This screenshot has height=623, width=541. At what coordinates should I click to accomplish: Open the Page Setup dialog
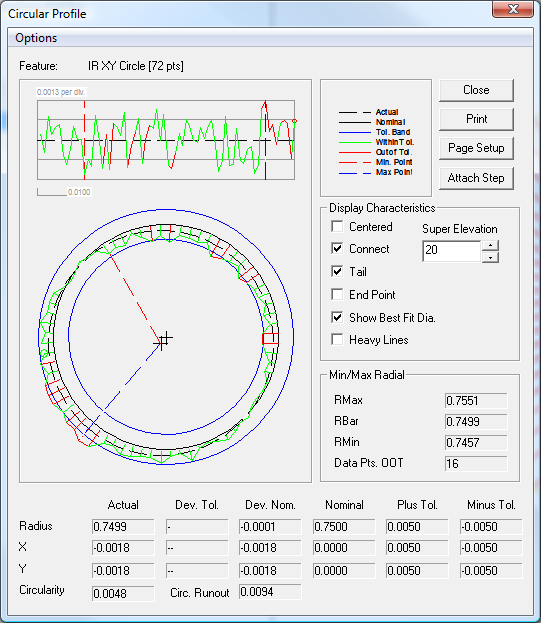point(476,148)
